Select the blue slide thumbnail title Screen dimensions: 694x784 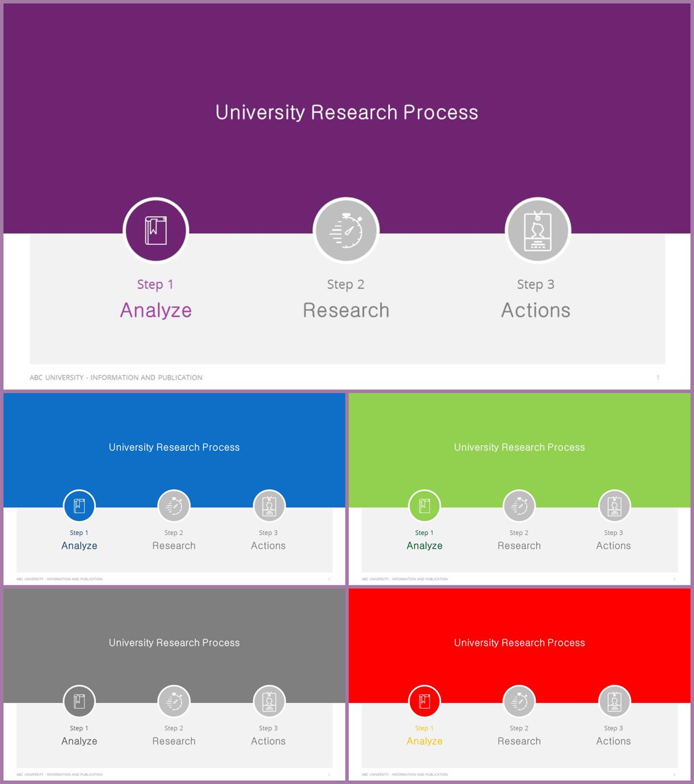(x=174, y=448)
